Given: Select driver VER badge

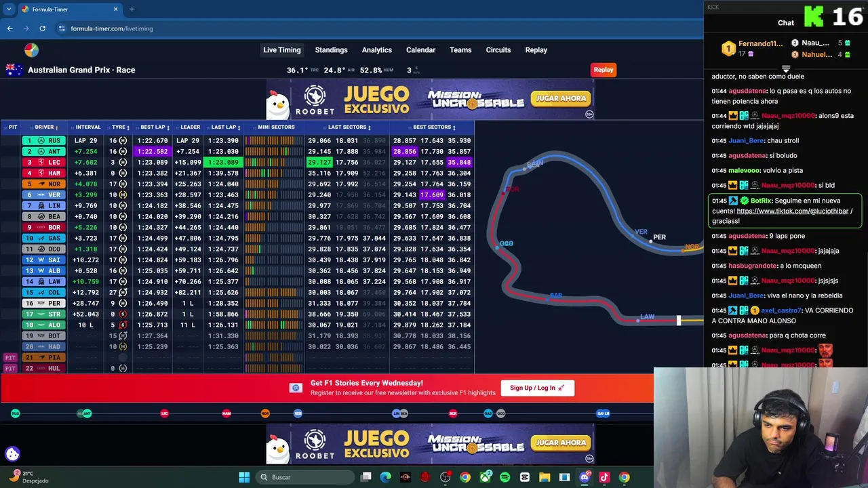Looking at the screenshot, I should [43, 195].
